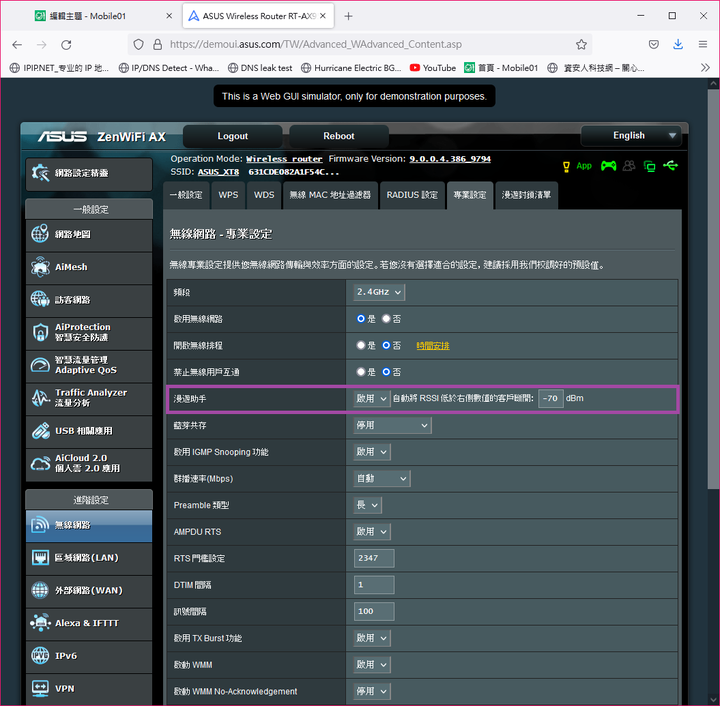Open AiProtection shield icon
Viewport: 720px width, 706px height.
40,332
